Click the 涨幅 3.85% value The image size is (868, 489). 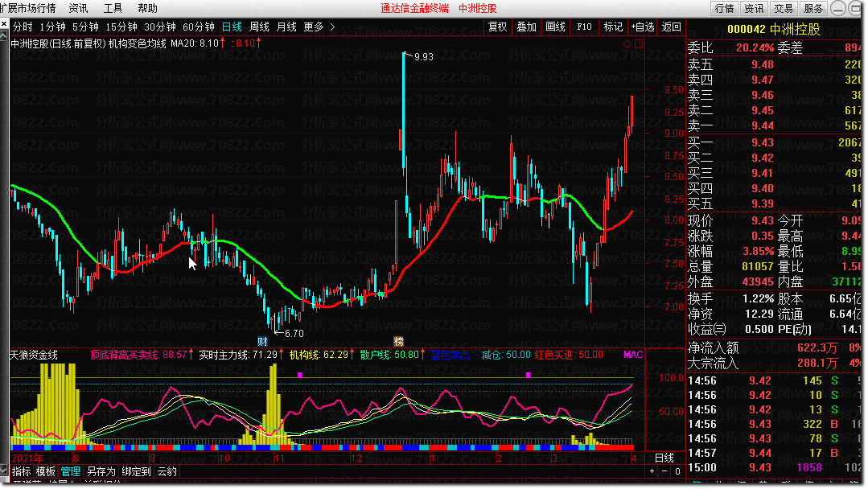click(x=758, y=251)
